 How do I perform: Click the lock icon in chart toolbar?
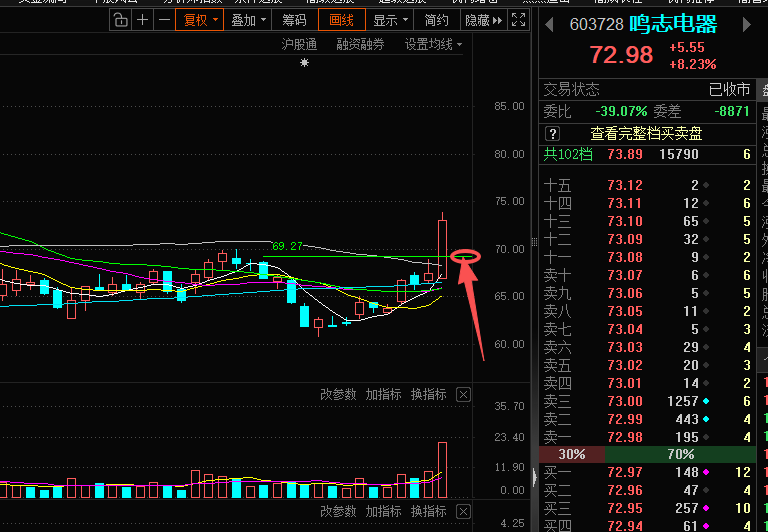point(120,20)
